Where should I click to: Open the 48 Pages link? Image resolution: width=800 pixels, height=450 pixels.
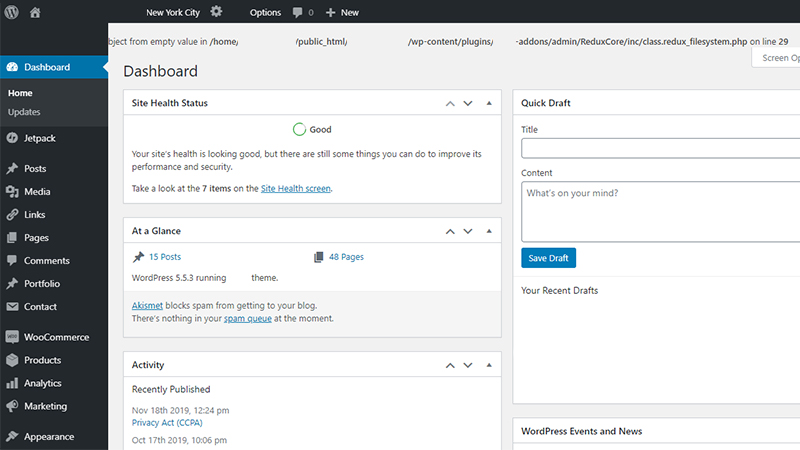346,257
